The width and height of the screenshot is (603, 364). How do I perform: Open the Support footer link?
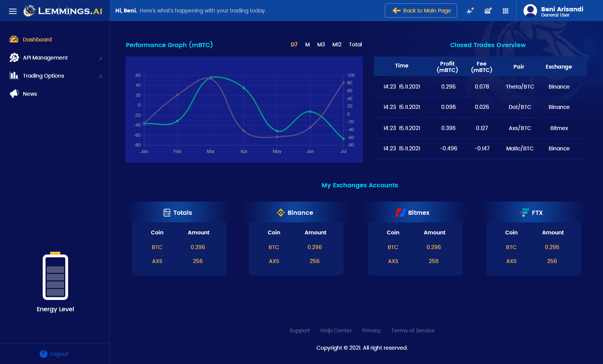[300, 330]
